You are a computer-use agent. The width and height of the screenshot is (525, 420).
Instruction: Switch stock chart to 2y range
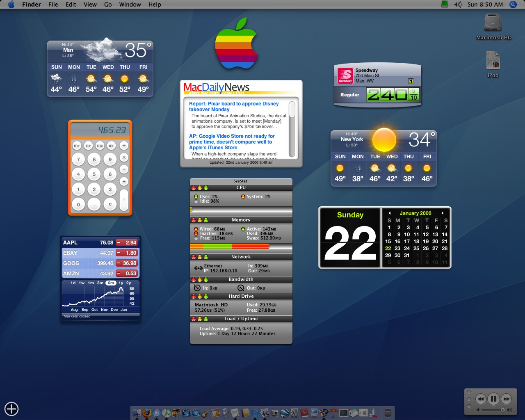coord(128,283)
